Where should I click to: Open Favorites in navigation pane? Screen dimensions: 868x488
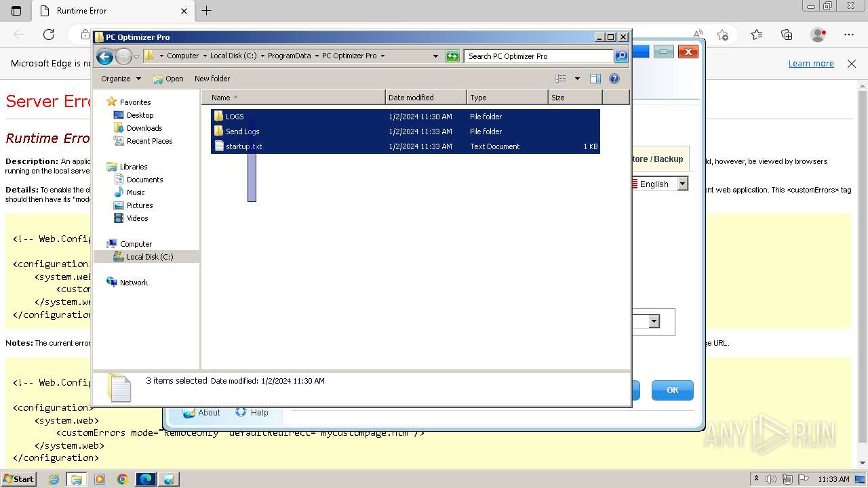coord(135,102)
